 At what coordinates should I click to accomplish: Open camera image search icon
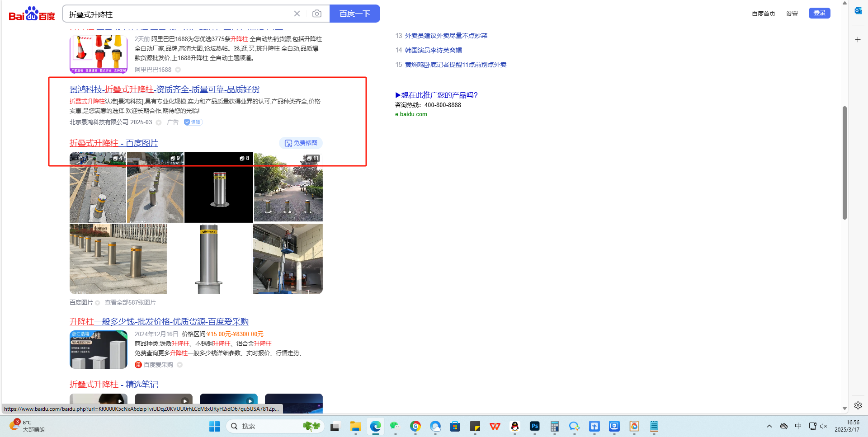(x=317, y=14)
